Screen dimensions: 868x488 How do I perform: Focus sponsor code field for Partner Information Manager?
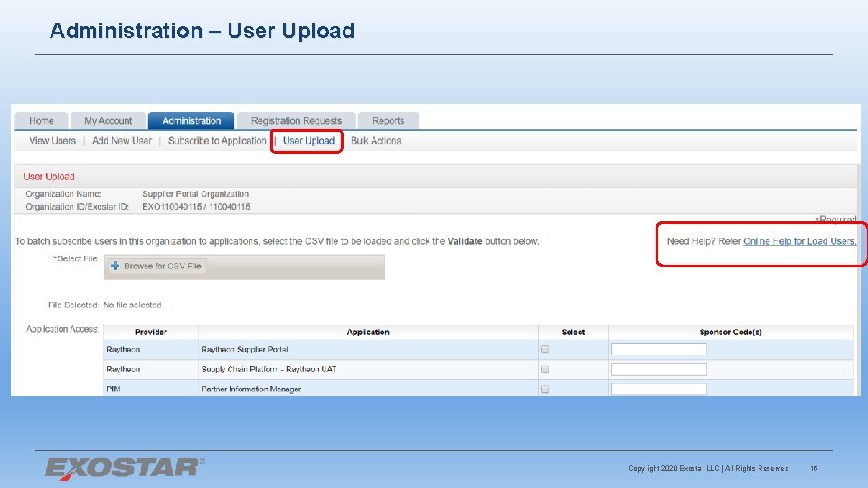659,389
